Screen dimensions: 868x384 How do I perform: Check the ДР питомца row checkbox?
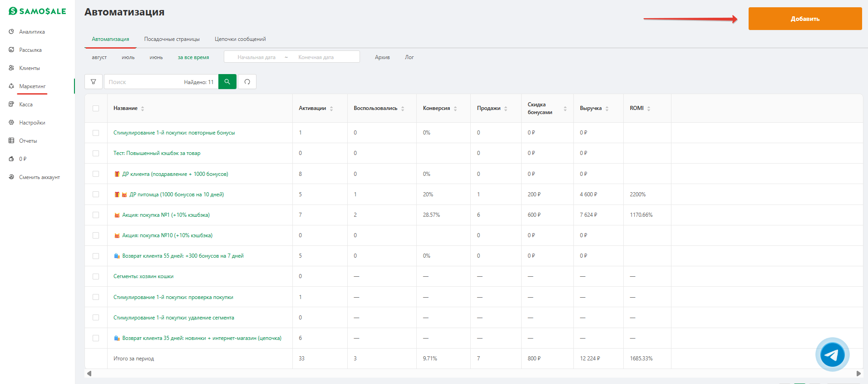(x=96, y=194)
